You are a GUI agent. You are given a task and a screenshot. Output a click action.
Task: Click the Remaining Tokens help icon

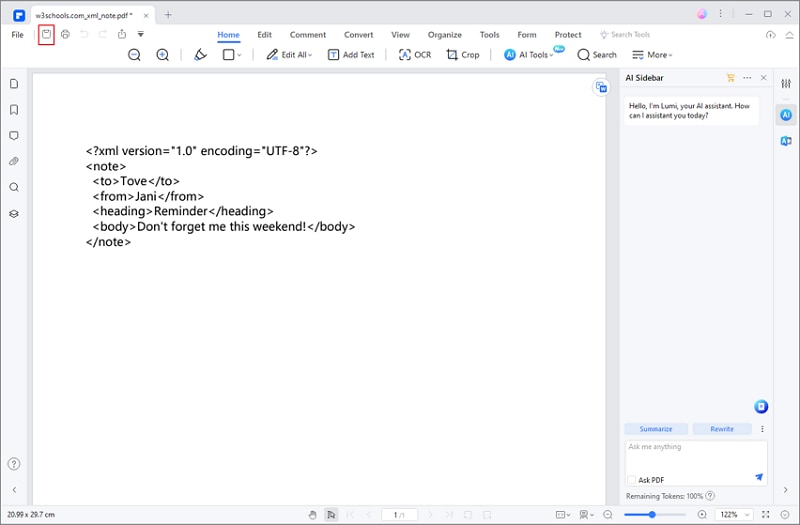click(710, 496)
